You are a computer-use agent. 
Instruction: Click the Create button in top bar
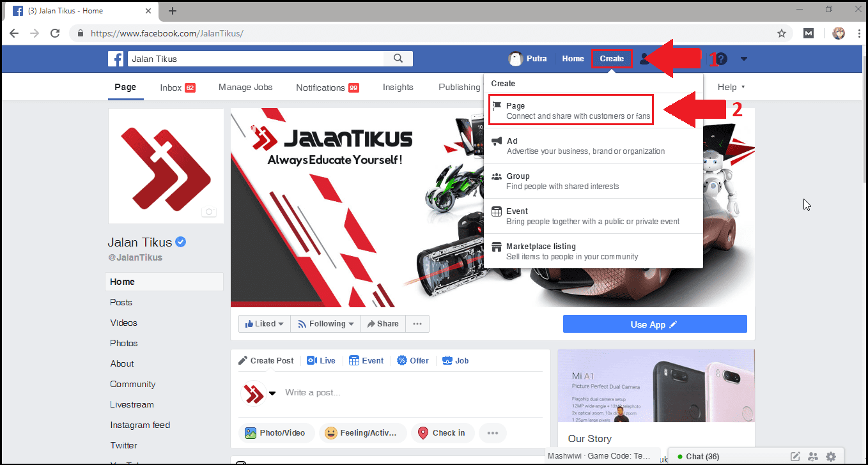tap(612, 59)
